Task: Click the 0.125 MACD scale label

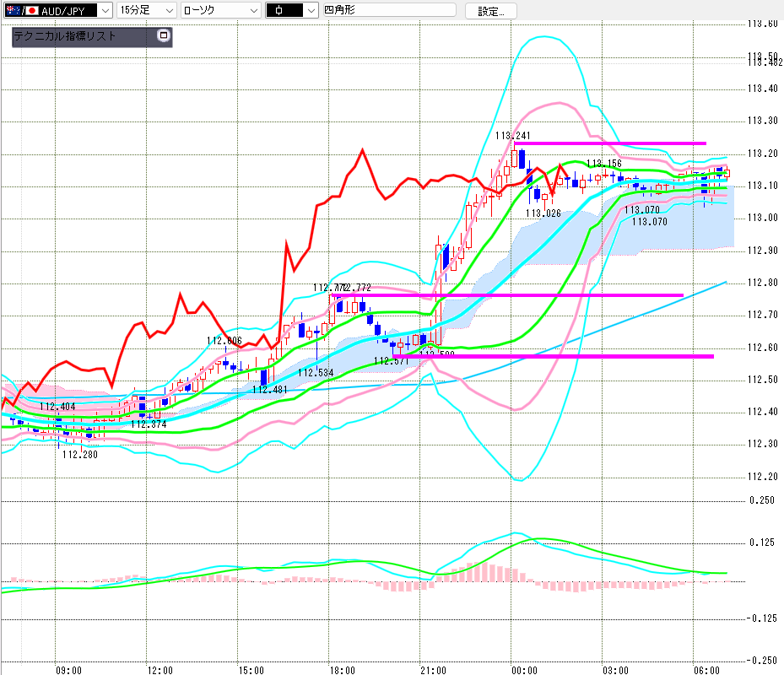Action: point(762,543)
